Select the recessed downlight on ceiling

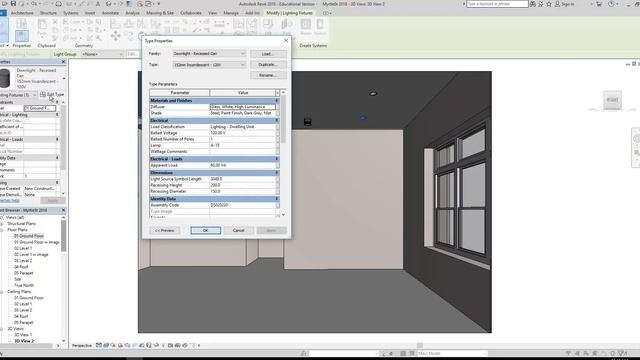pyautogui.click(x=373, y=93)
